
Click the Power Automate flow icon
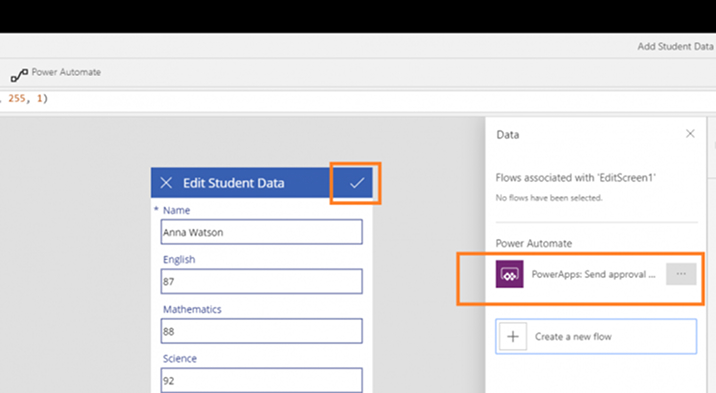[x=19, y=75]
